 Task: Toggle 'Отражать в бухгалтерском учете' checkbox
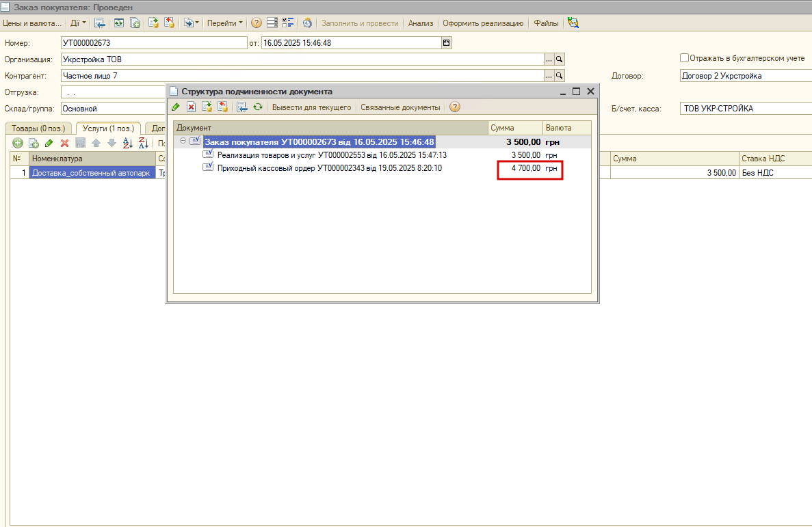coord(684,58)
